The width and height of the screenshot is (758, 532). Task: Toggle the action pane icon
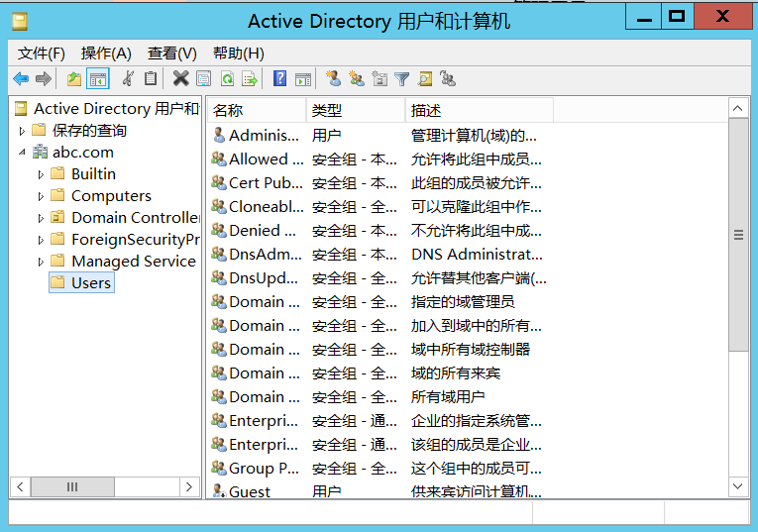303,79
